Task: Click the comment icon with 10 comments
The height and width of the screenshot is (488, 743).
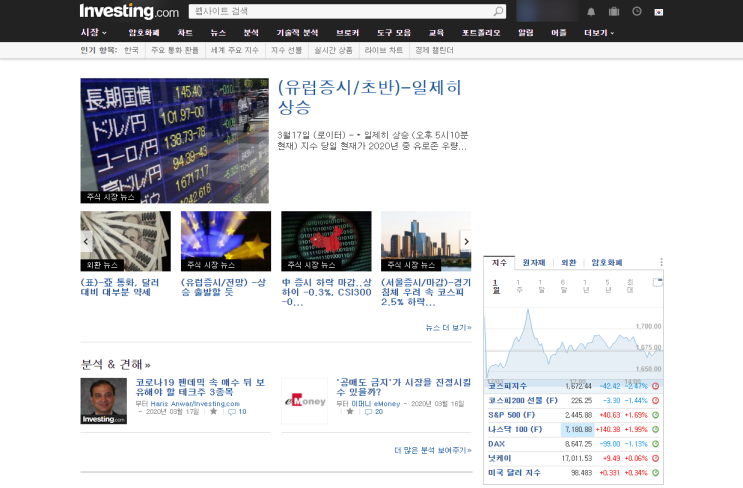Action: pos(232,412)
